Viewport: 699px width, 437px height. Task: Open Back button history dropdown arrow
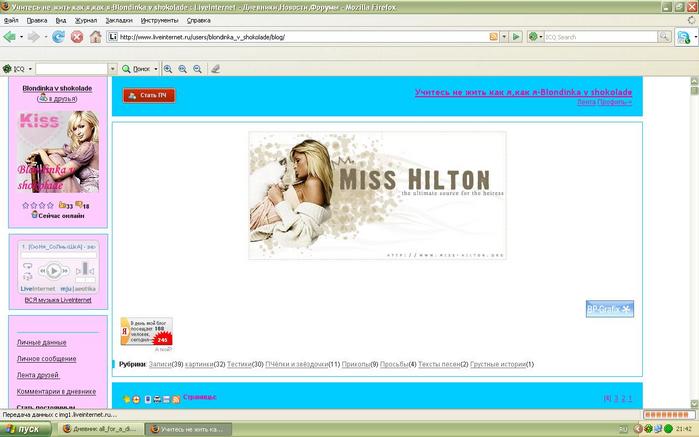(x=21, y=37)
